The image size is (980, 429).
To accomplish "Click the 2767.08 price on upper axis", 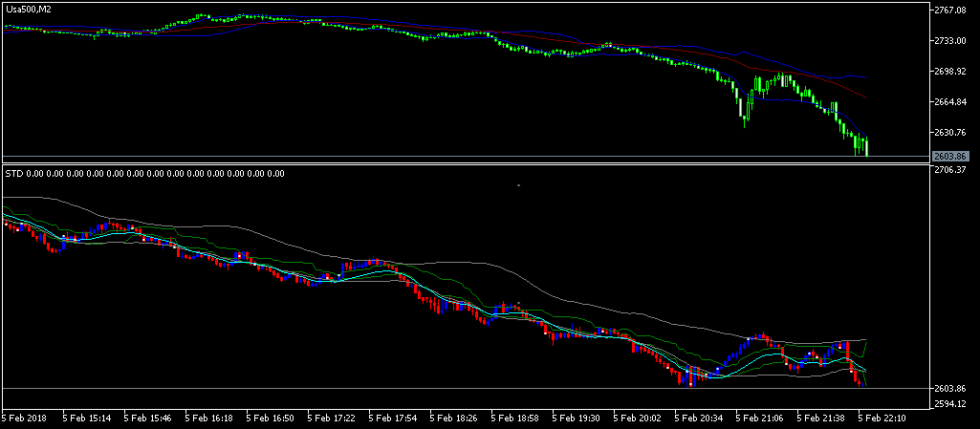I will tap(949, 10).
